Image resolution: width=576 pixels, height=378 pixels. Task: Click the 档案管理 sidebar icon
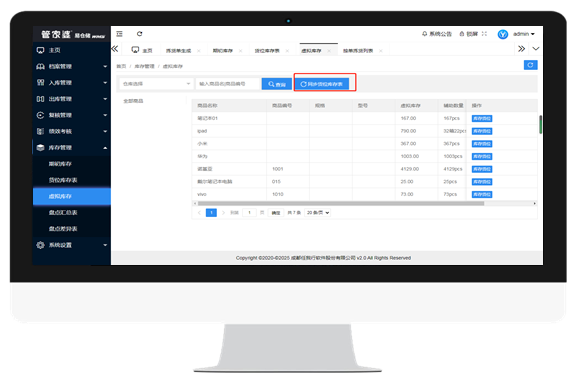[40, 66]
